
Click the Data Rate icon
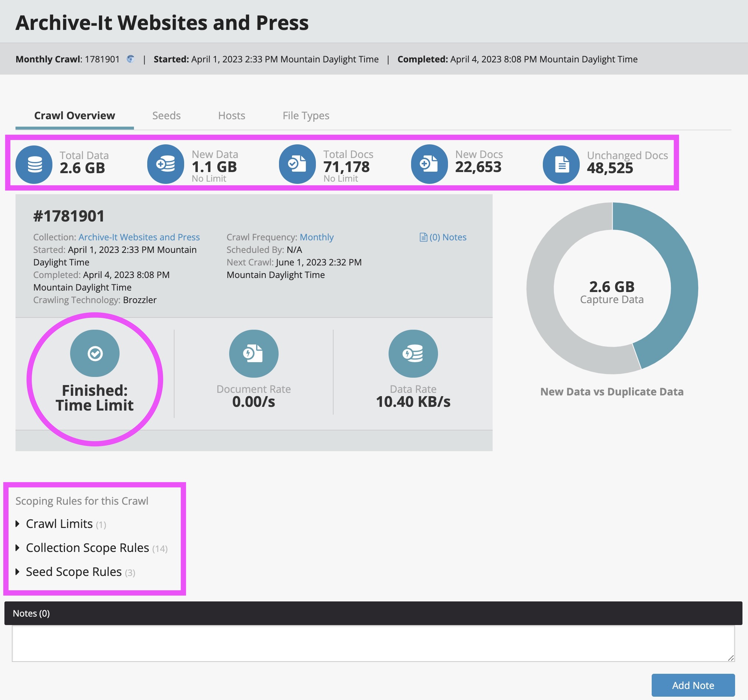click(x=413, y=353)
